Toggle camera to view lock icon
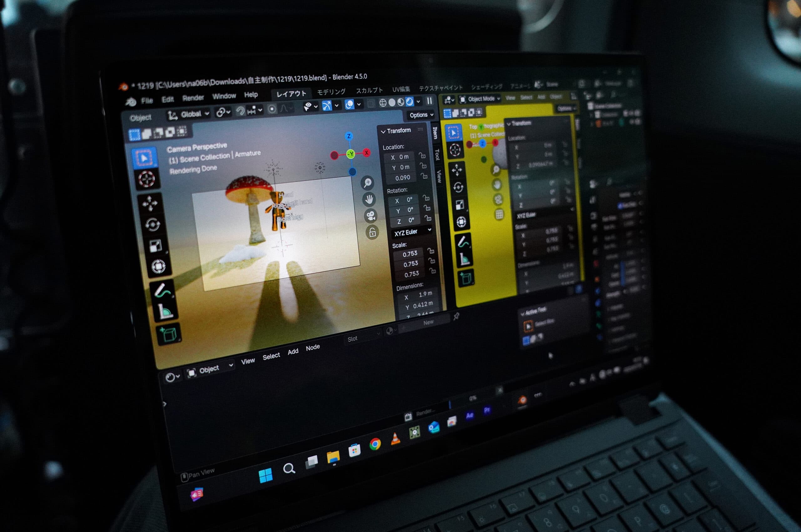The image size is (801, 532). 372,233
